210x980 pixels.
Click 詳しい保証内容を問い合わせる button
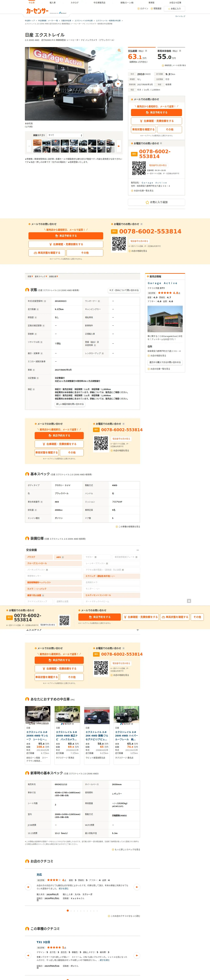click(70, 404)
